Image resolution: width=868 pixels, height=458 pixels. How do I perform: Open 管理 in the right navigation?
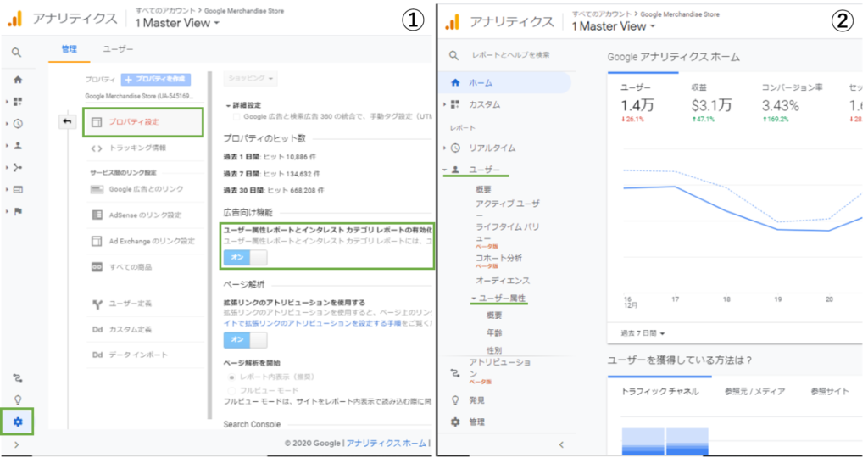point(476,422)
